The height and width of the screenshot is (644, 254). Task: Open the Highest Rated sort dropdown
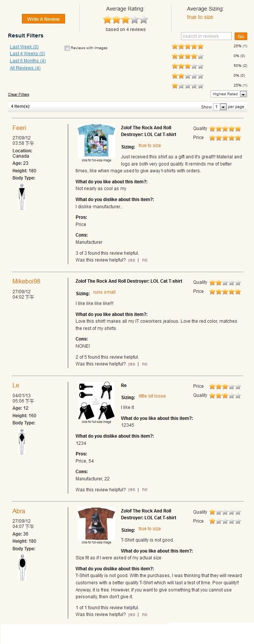click(x=229, y=94)
